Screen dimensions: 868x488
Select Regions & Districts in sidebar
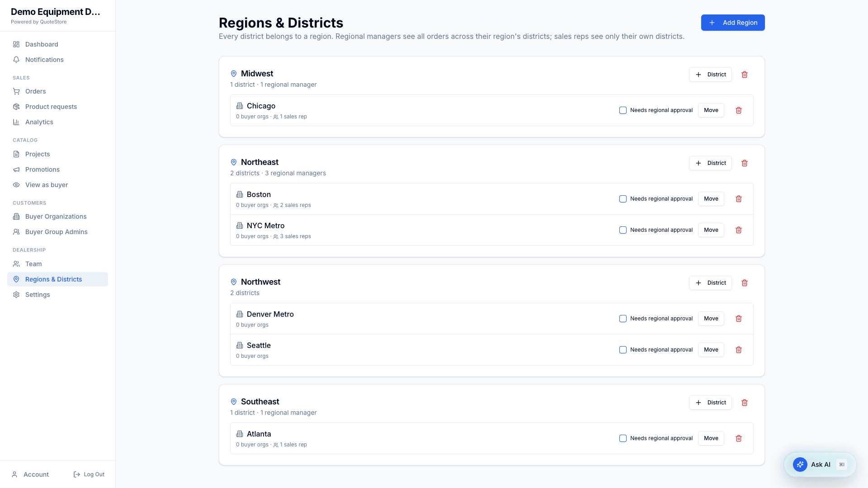tap(57, 279)
